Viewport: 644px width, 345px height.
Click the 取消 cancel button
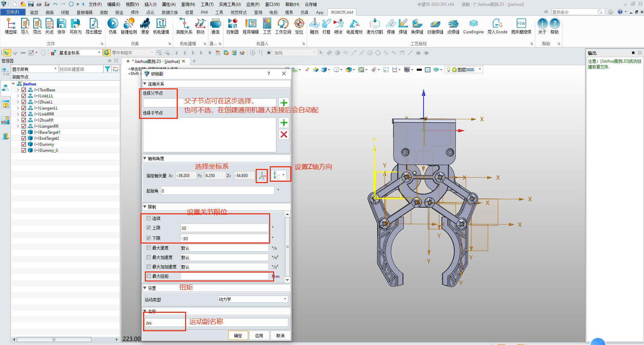pyautogui.click(x=280, y=336)
